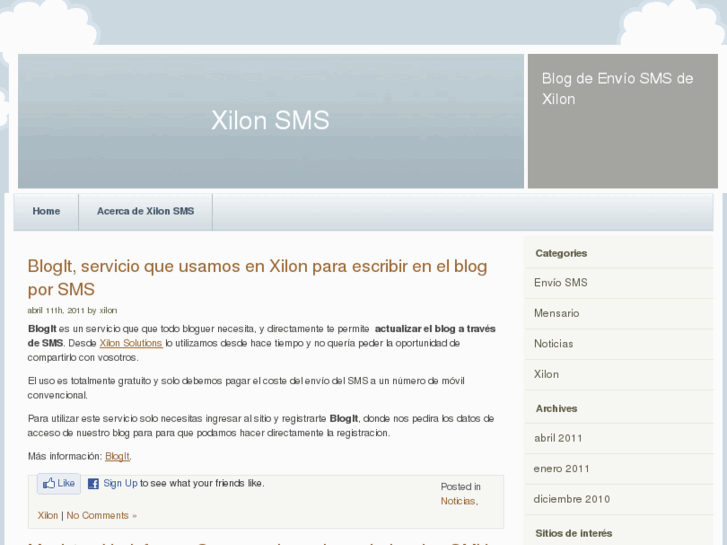727x545 pixels.
Task: Click the Blog de Envío SMS tagline
Action: pos(618,89)
